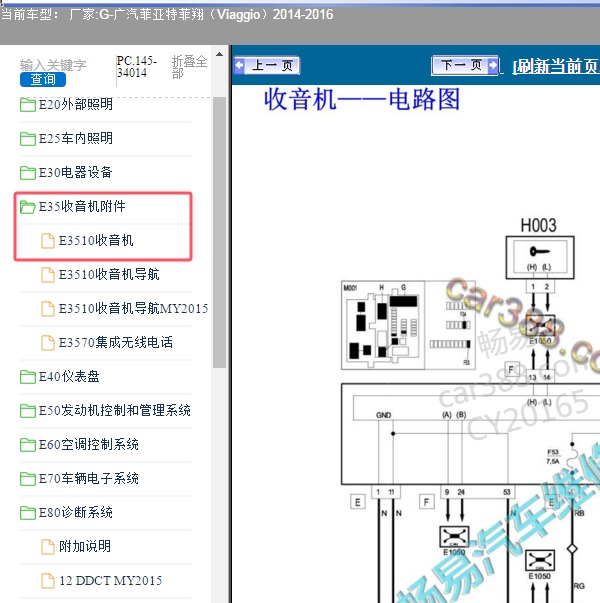Screen dimensions: 600x603
Task: Click the E3510收音机导航 document icon
Action: [x=48, y=275]
